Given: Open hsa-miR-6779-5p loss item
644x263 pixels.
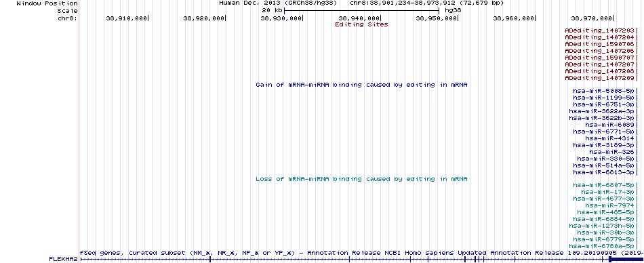Looking at the screenshot, I should click(604, 239).
